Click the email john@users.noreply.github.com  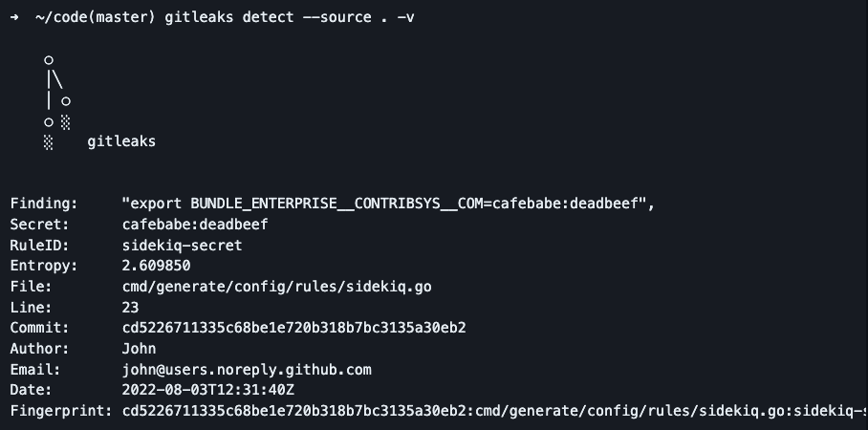coord(247,369)
